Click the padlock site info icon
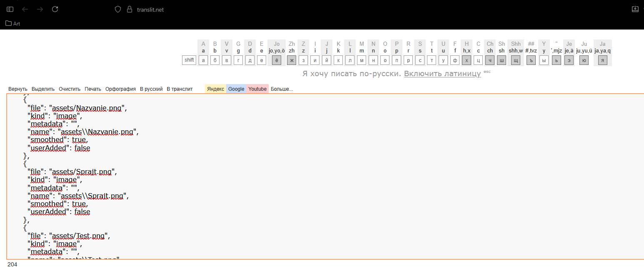644x271 pixels. [129, 9]
